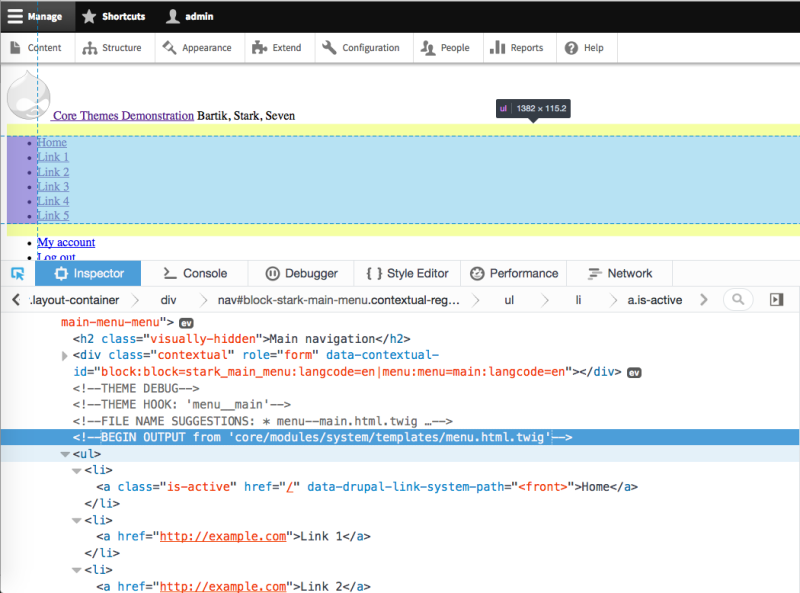This screenshot has height=593, width=800.
Task: Select the THEME HOOK comment line
Action: pyautogui.click(x=182, y=405)
